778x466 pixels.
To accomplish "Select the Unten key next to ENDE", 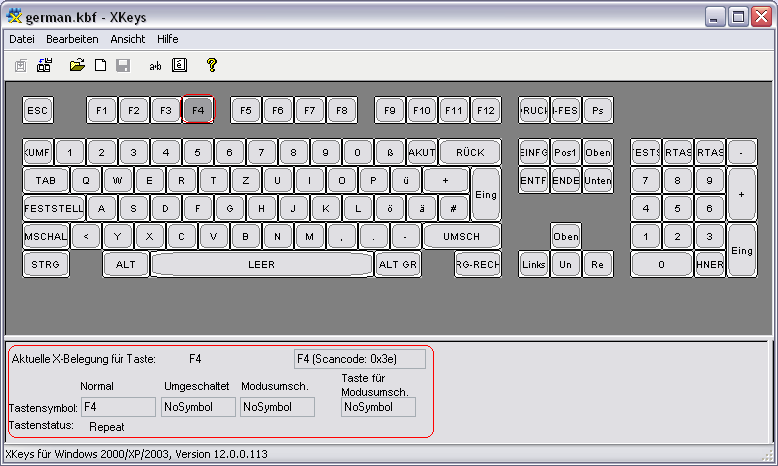I will tap(598, 181).
